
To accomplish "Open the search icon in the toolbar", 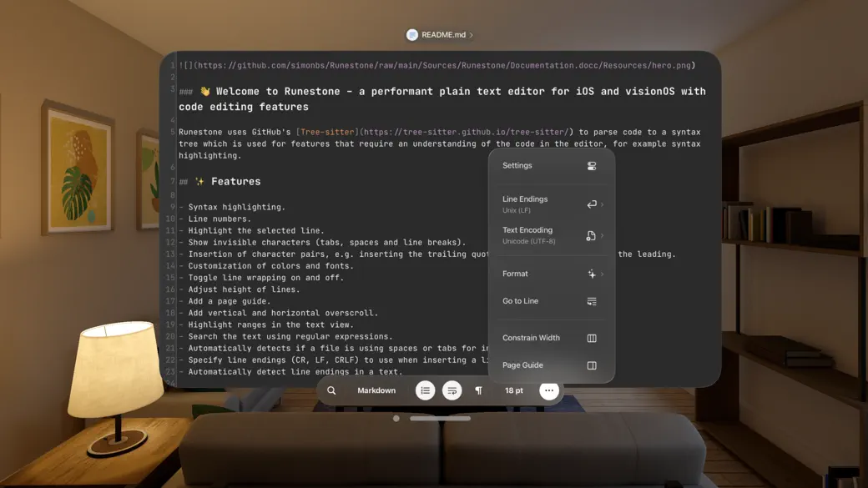I will pos(331,390).
